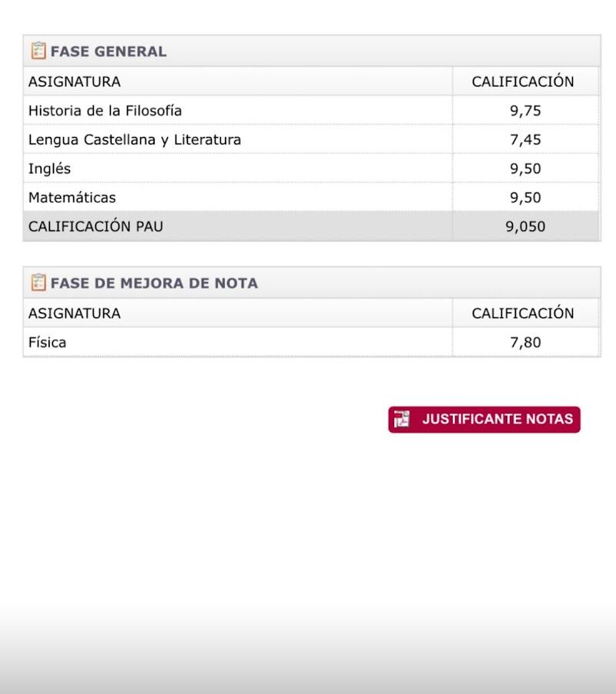
Task: Click the Inglés subject row
Action: (x=49, y=169)
